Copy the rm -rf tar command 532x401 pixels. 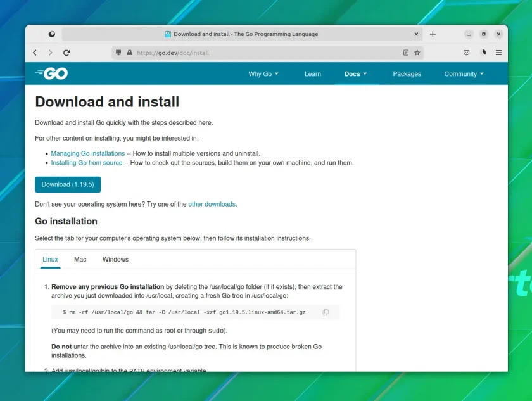tap(326, 312)
